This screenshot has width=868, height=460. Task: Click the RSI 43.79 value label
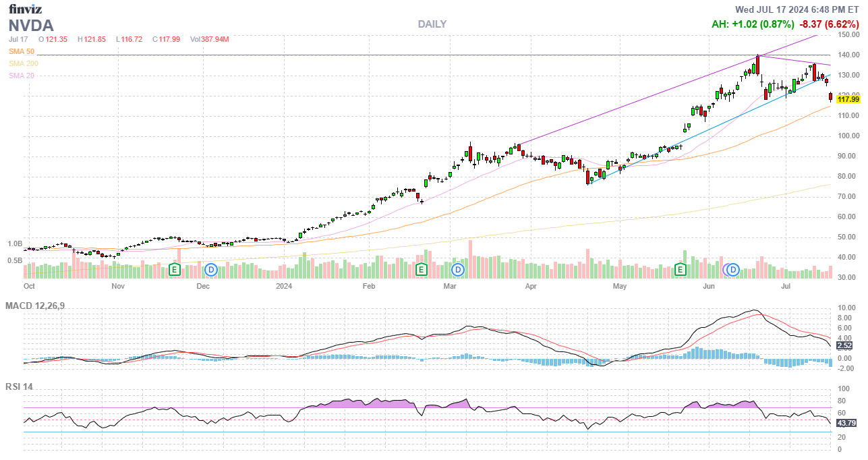pos(847,423)
